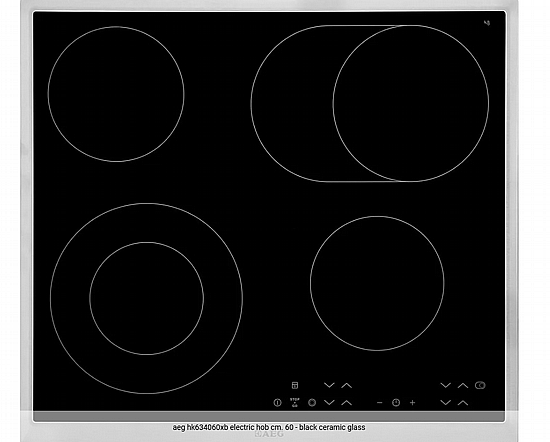Viewport: 550px width, 442px height.
Task: Tap the child lock hob icon
Action: [295, 385]
